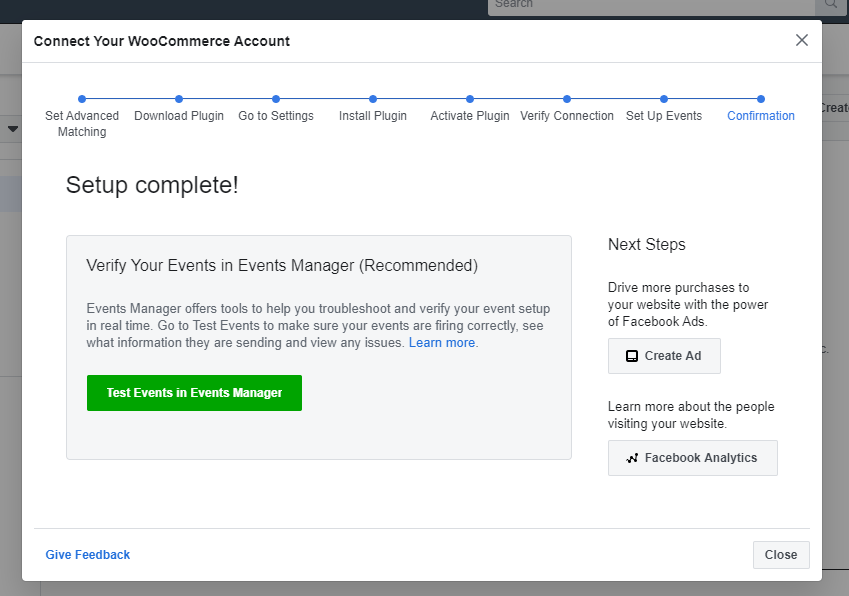Screen dimensions: 849x596
Task: Click the Activate Plugin step dot
Action: point(469,99)
